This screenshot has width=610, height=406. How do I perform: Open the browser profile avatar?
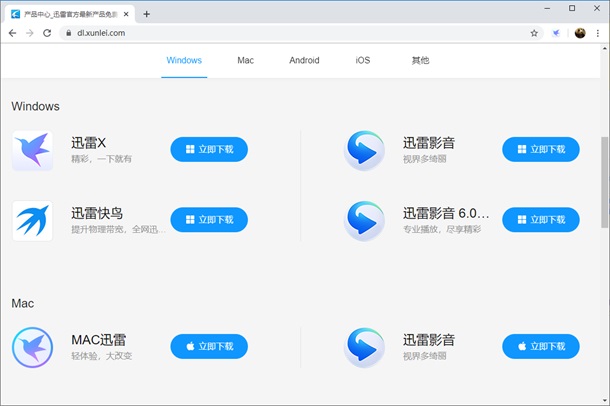click(x=580, y=33)
